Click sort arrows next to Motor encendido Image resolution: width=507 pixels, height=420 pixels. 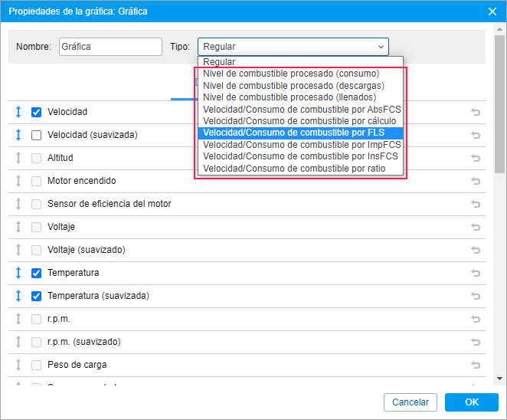pyautogui.click(x=18, y=181)
